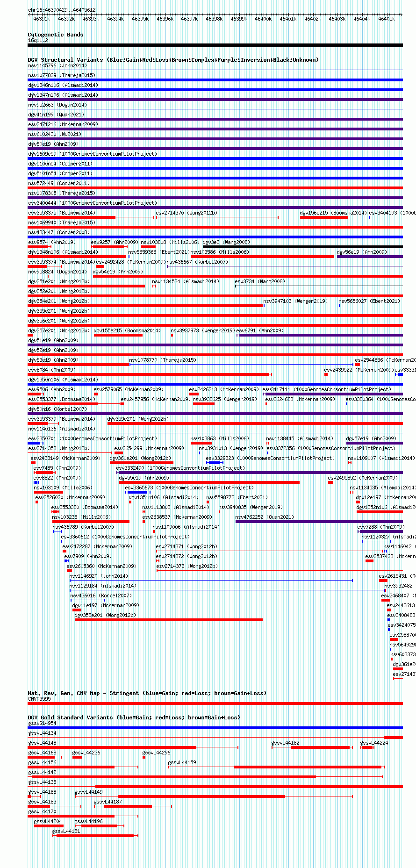Select dgv56e19 (Ahn2009) variant
The image size is (416, 868).
(362, 252)
